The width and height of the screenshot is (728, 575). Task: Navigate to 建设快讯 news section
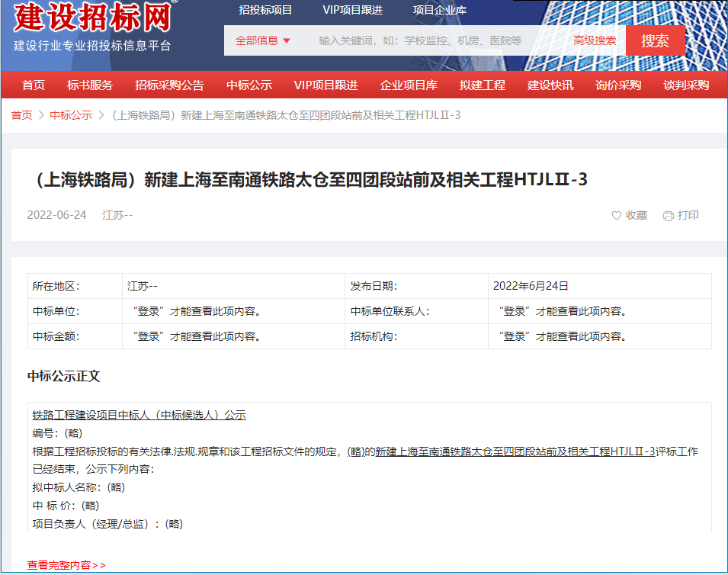click(x=550, y=85)
